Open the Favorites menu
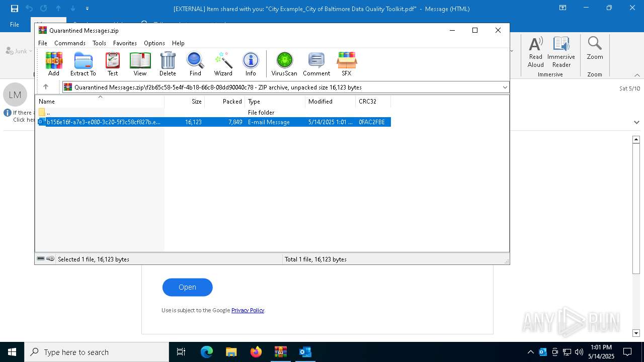 [125, 43]
